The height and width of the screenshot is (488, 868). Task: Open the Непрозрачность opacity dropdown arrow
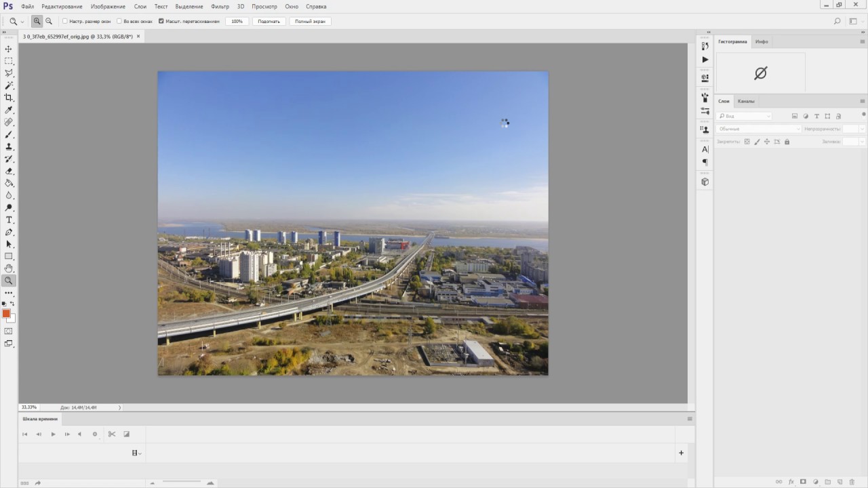tap(863, 129)
